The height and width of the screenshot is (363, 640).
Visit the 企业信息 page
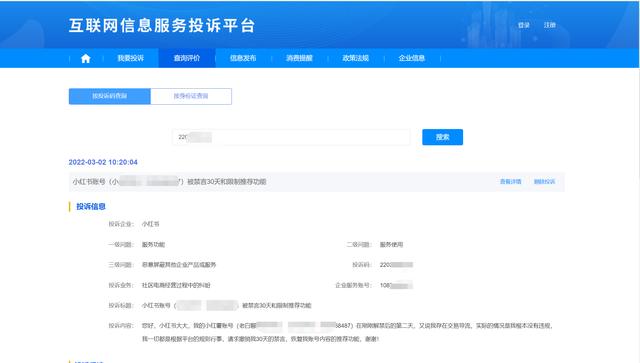pos(412,58)
